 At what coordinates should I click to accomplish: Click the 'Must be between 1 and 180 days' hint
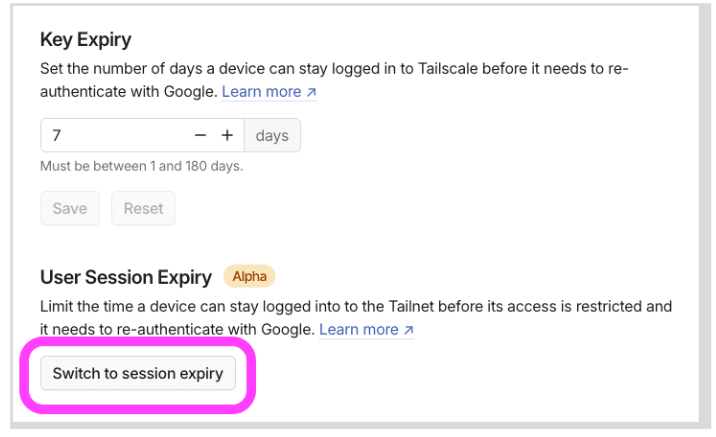tap(141, 166)
